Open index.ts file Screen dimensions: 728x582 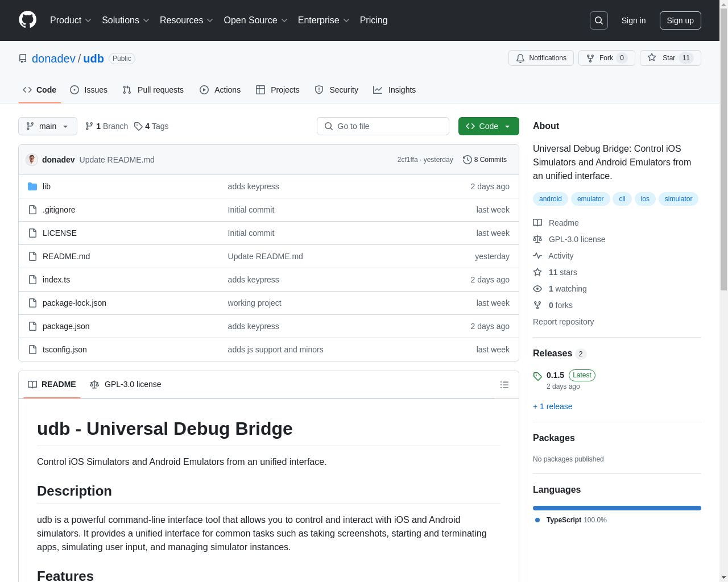point(56,280)
